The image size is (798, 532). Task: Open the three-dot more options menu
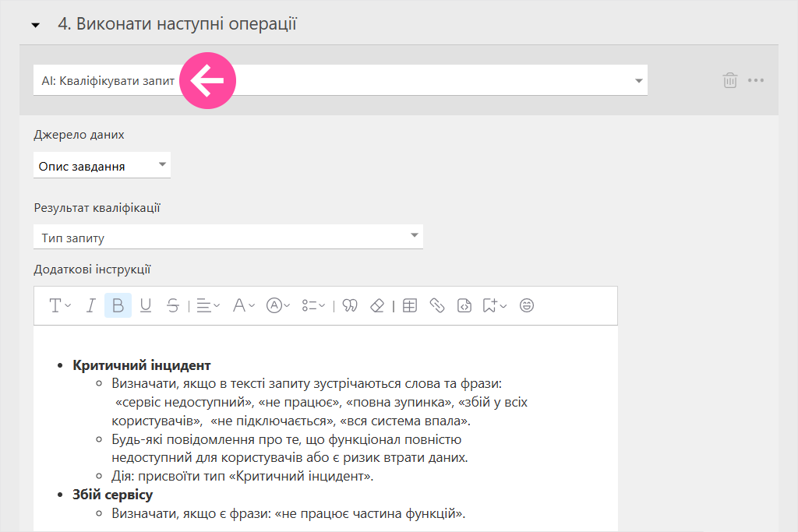click(756, 80)
